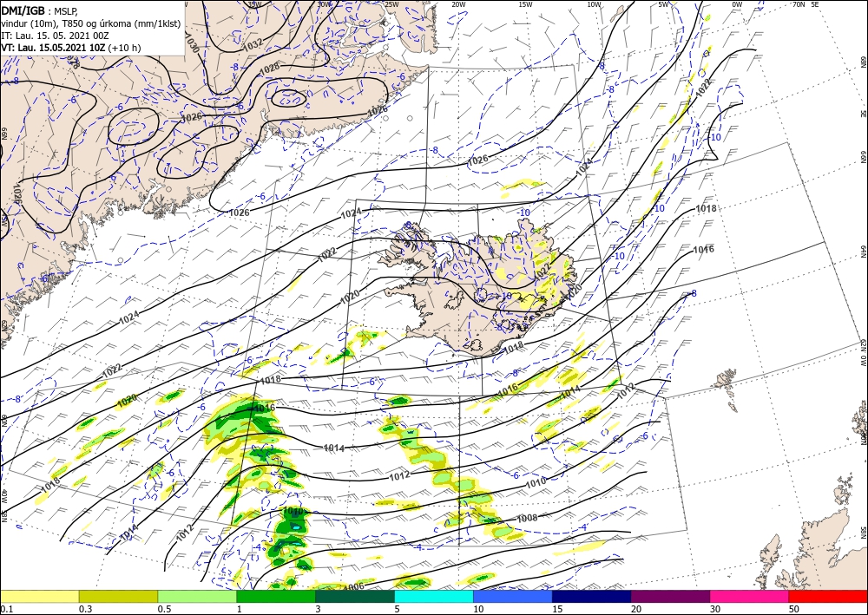Click the red 50+ legend swatch

pos(828,596)
